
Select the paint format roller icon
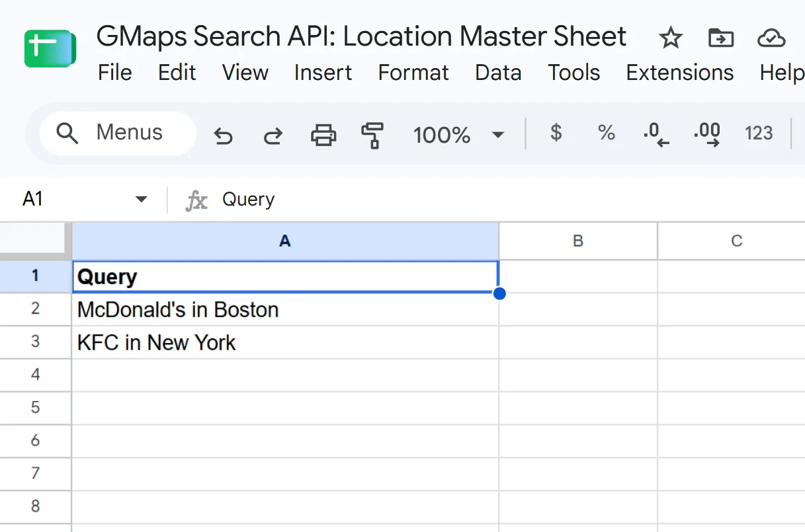click(372, 135)
